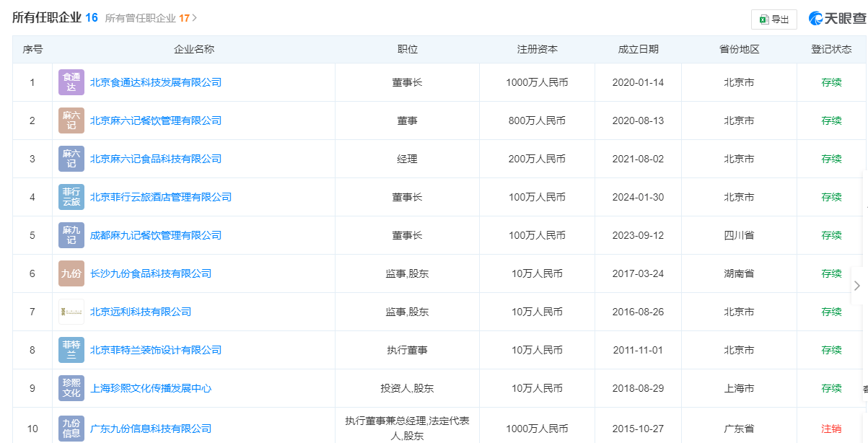
Task: Click the 天眼查 logo
Action: pyautogui.click(x=837, y=19)
